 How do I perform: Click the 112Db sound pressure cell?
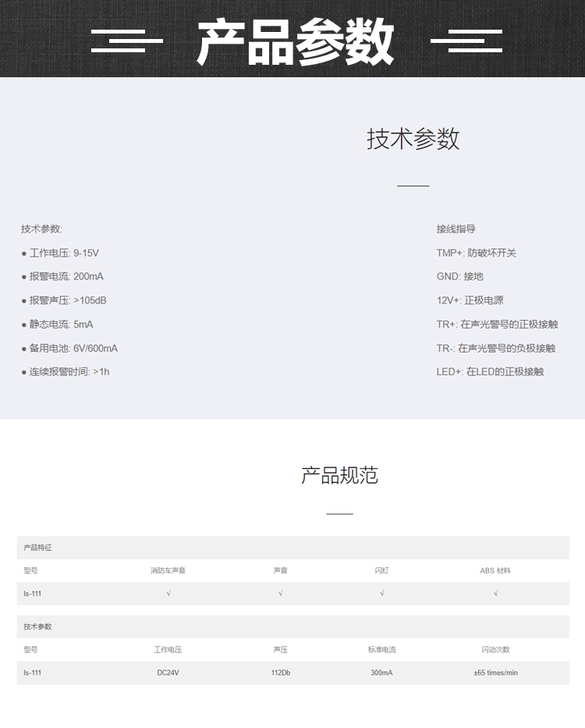pyautogui.click(x=280, y=673)
